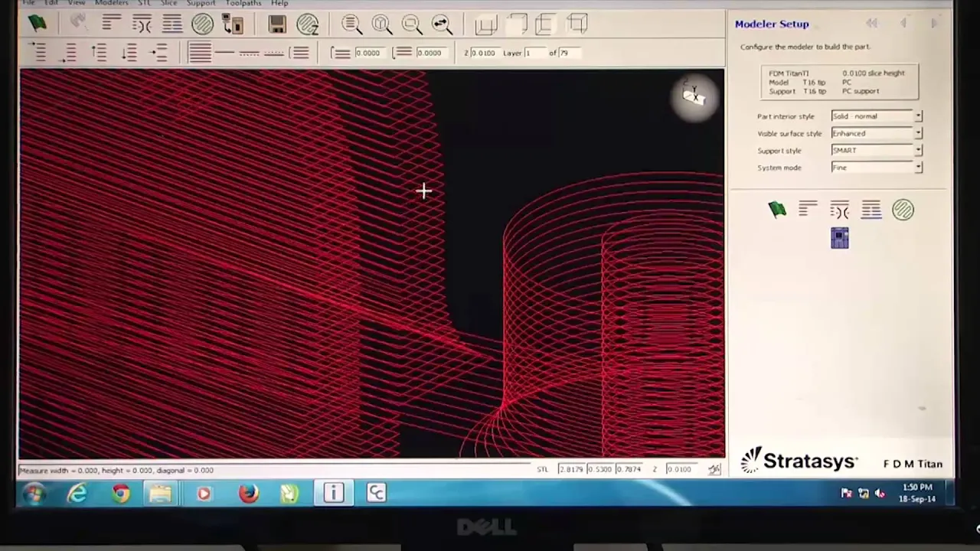Open File Explorer folder from taskbar
This screenshot has height=551, width=980.
coord(160,494)
